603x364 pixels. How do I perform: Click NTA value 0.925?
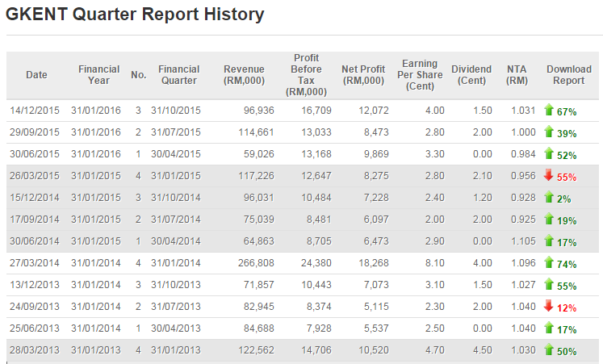click(523, 220)
